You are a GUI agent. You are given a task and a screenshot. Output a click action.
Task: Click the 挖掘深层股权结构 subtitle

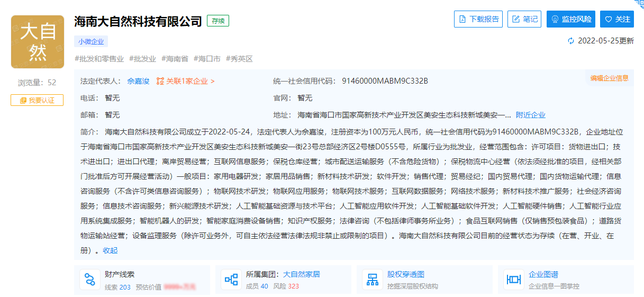pos(413,286)
